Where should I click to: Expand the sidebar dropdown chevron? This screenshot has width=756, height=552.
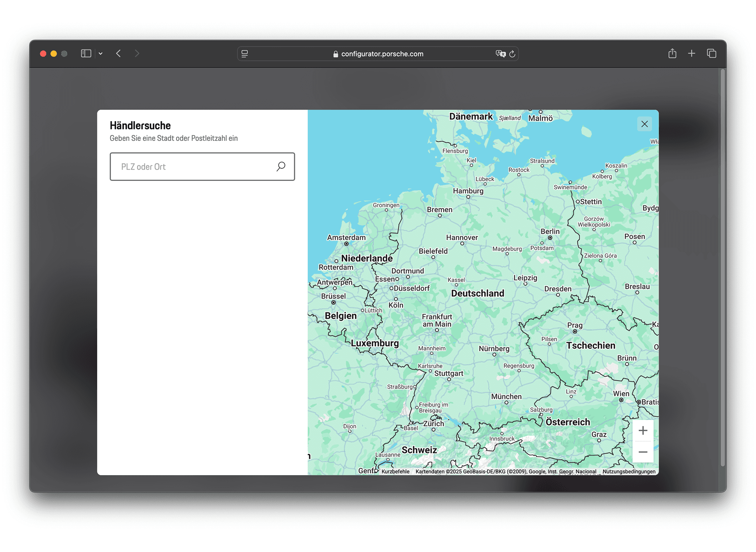(x=101, y=54)
